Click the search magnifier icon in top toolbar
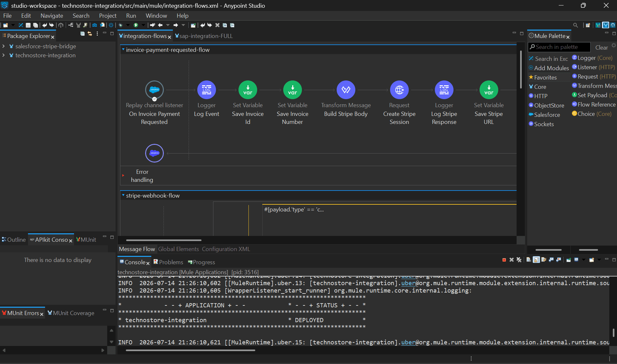Viewport: 617px width, 364px height. pos(575,25)
